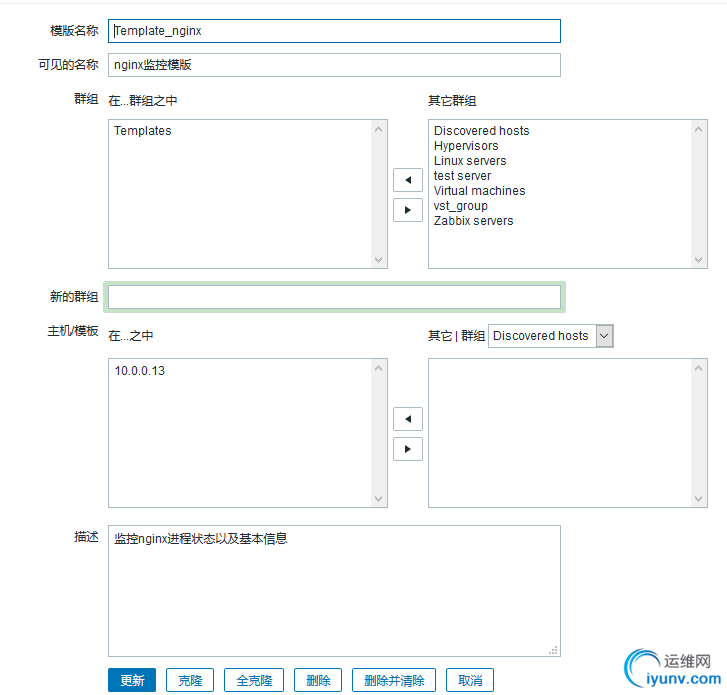Screen dimensions: 727x695
Task: Click the 全克隆 button
Action: (254, 680)
